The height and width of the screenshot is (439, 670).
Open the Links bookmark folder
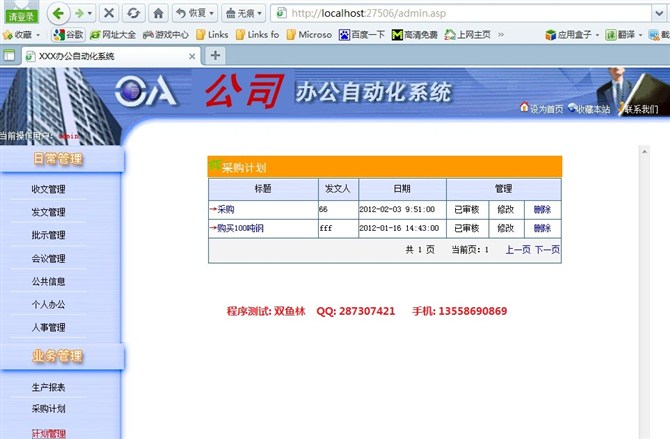pos(212,35)
